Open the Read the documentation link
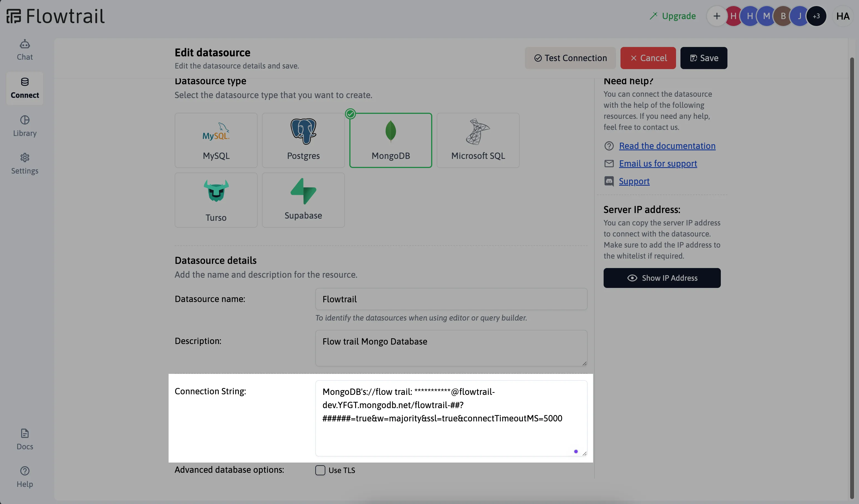This screenshot has height=504, width=859. click(667, 146)
